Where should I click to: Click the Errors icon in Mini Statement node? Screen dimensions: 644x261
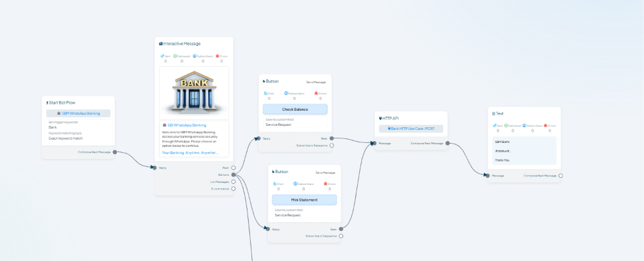click(x=326, y=184)
